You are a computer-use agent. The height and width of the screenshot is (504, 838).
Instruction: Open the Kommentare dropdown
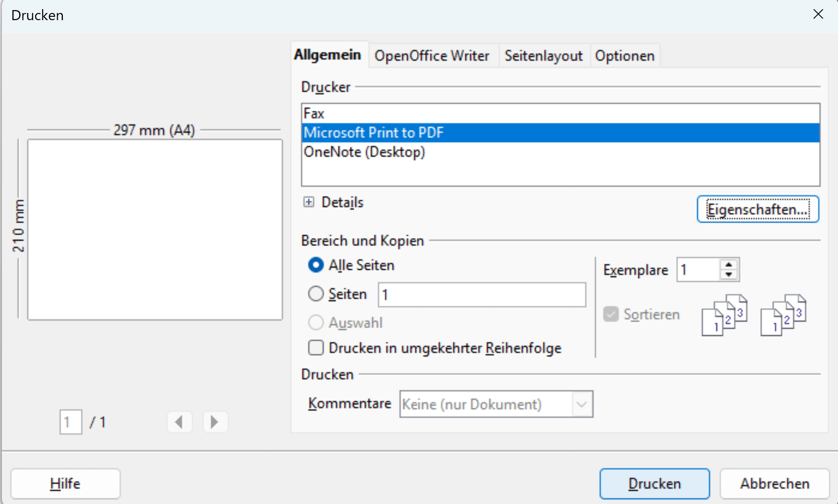coord(582,404)
